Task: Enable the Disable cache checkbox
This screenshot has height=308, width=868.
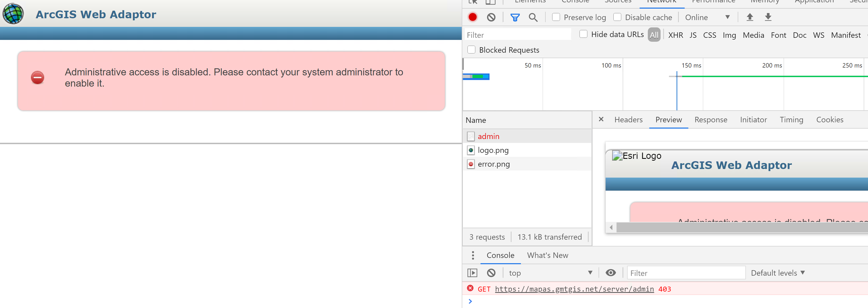Action: pyautogui.click(x=617, y=17)
